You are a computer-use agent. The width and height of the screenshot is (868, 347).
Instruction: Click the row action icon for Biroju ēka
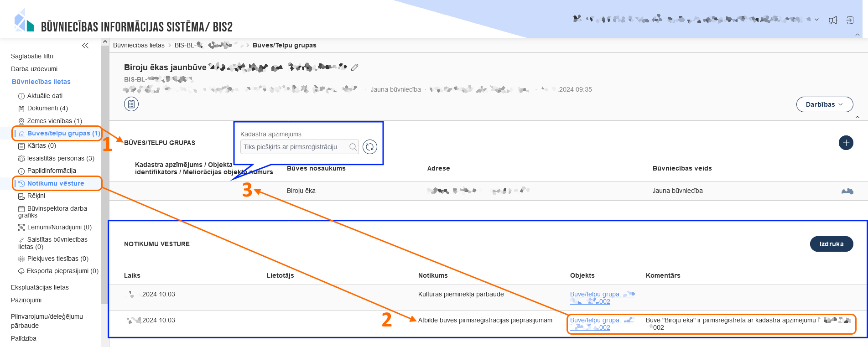847,191
